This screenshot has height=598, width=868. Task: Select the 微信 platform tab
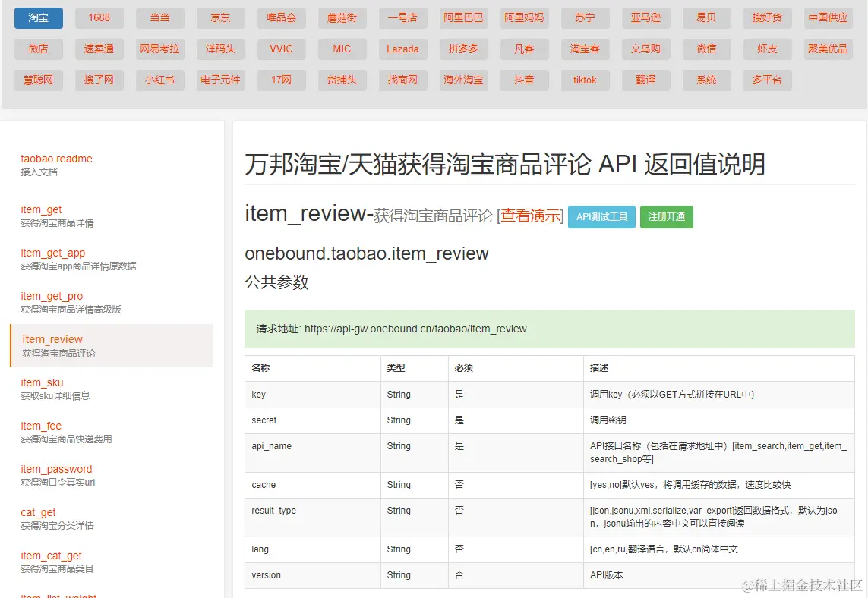pyautogui.click(x=706, y=49)
